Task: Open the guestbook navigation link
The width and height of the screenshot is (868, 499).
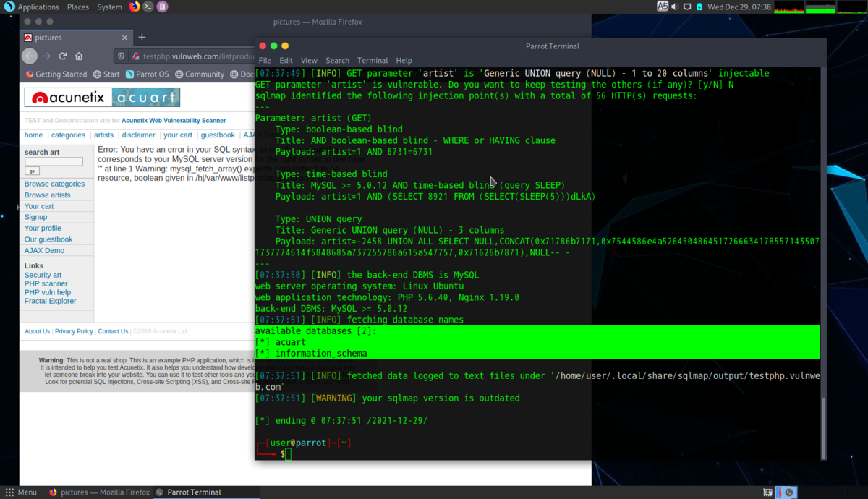Action: (218, 135)
